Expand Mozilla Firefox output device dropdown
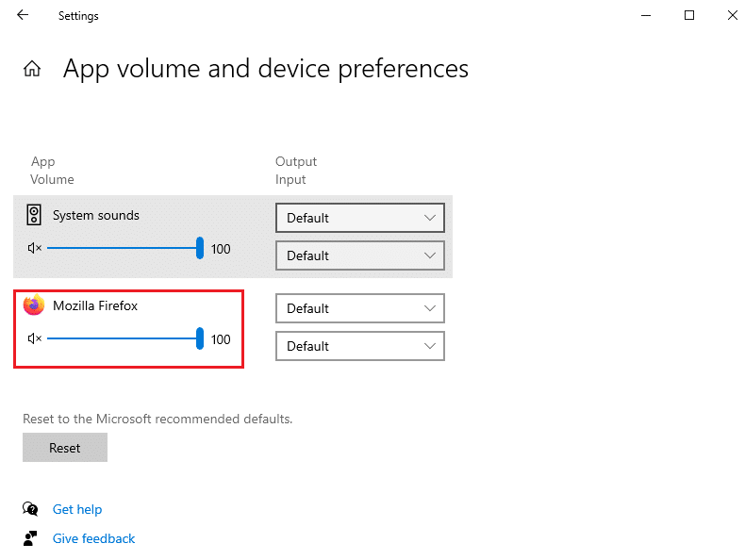Image resolution: width=745 pixels, height=560 pixels. pos(359,308)
